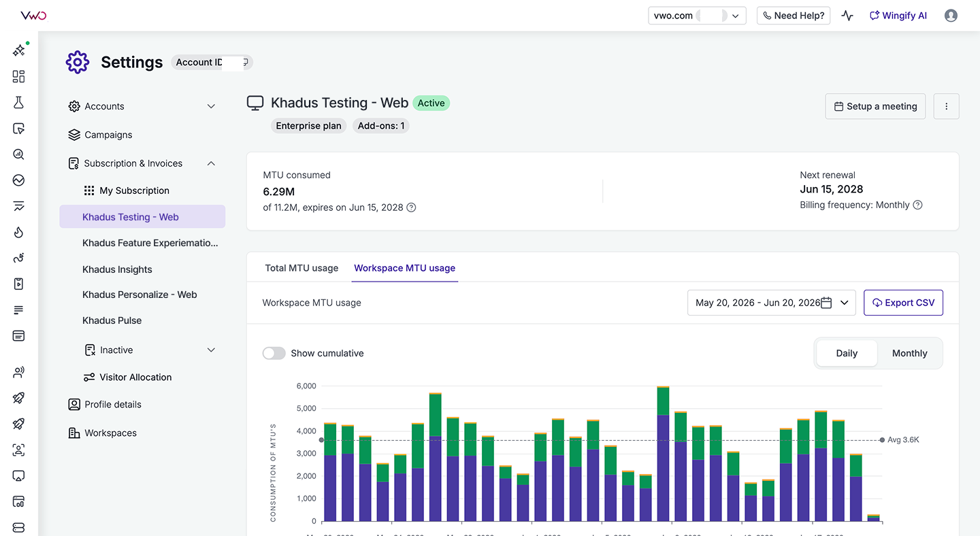Open the user profile avatar icon
Image resolution: width=980 pixels, height=536 pixels.
coord(951,16)
